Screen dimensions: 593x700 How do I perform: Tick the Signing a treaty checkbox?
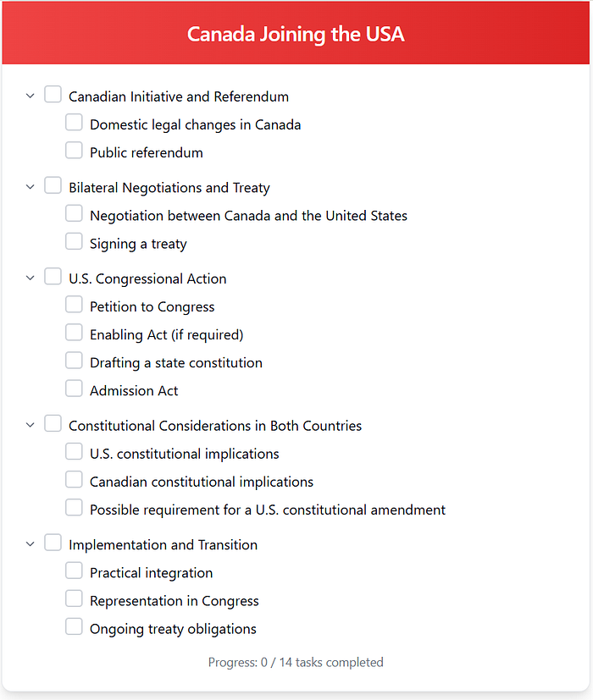pos(74,241)
